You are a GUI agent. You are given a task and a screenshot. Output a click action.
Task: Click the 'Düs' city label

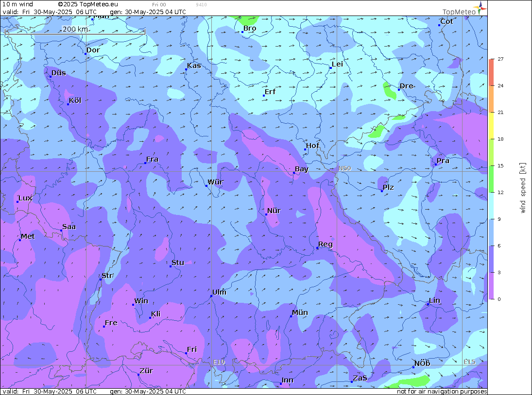pyautogui.click(x=59, y=73)
